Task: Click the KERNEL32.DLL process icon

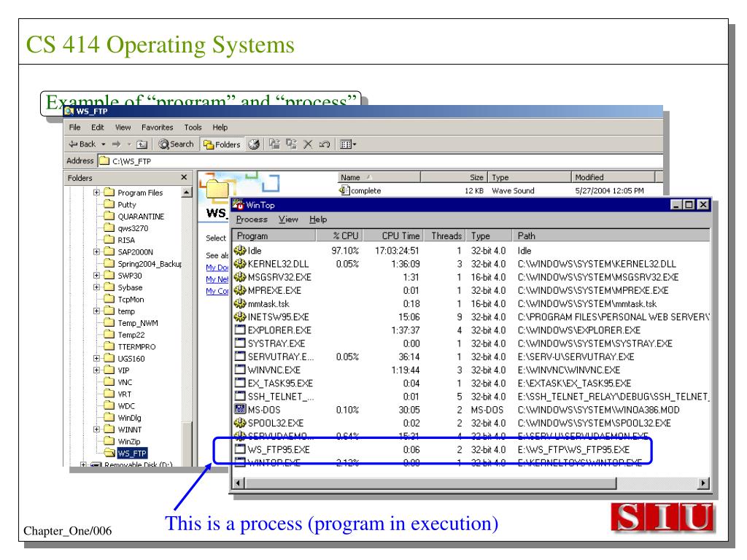Action: [239, 264]
